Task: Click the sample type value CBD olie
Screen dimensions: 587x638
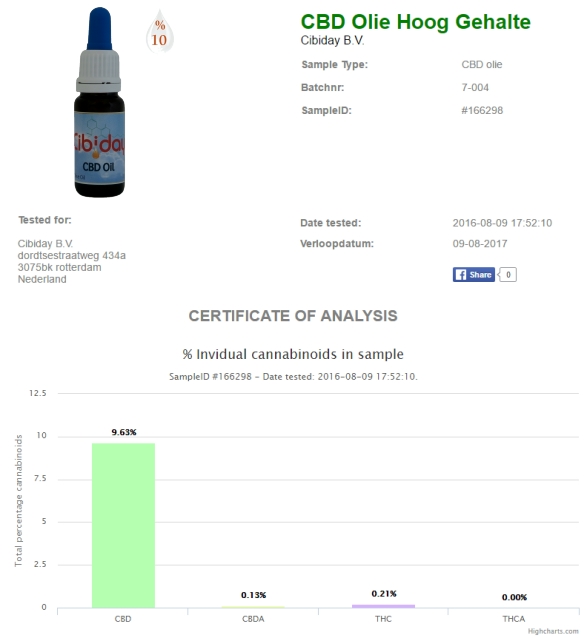Action: coord(482,64)
